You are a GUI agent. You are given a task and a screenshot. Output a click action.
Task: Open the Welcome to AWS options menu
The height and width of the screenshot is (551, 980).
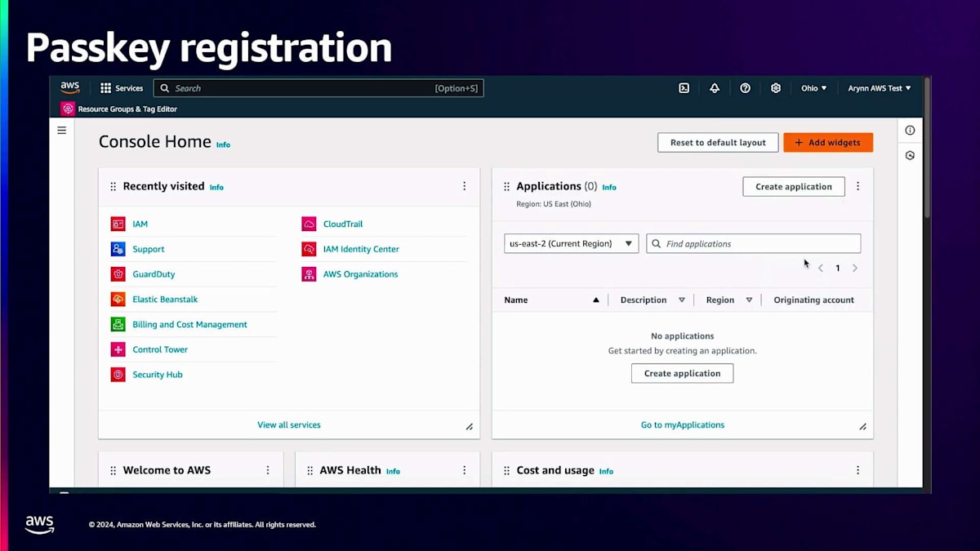(267, 470)
